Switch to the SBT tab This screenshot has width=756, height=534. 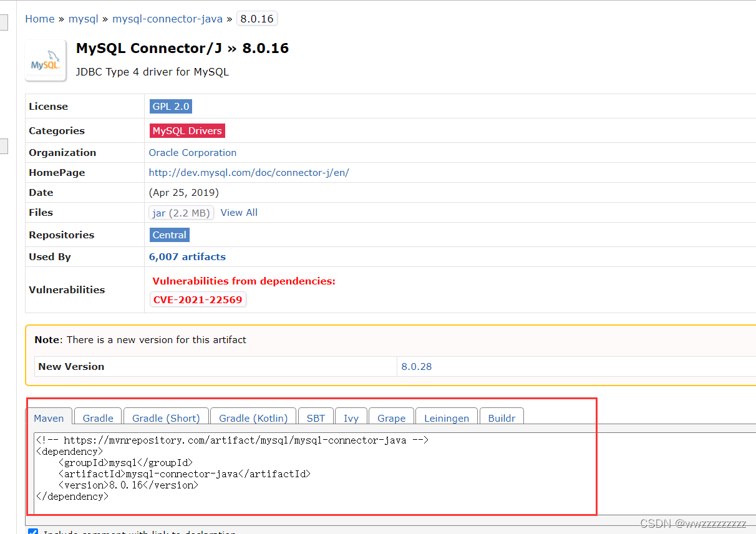click(316, 418)
